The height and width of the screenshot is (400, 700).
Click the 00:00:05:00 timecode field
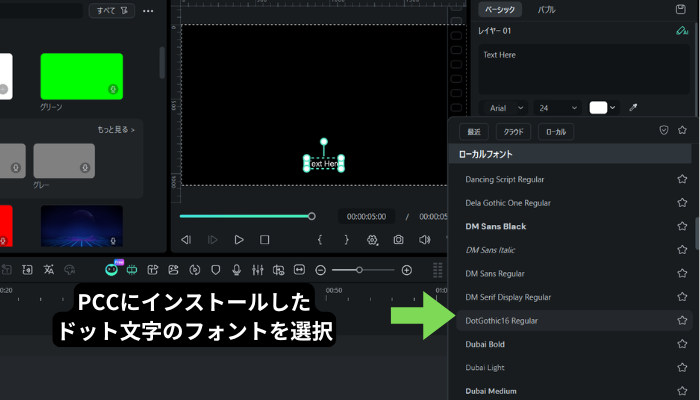pyautogui.click(x=367, y=217)
